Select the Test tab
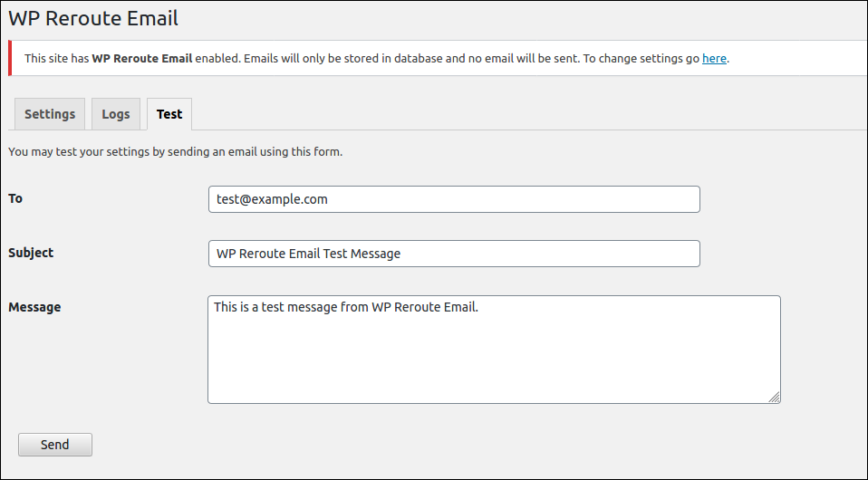868x480 pixels. pos(169,114)
